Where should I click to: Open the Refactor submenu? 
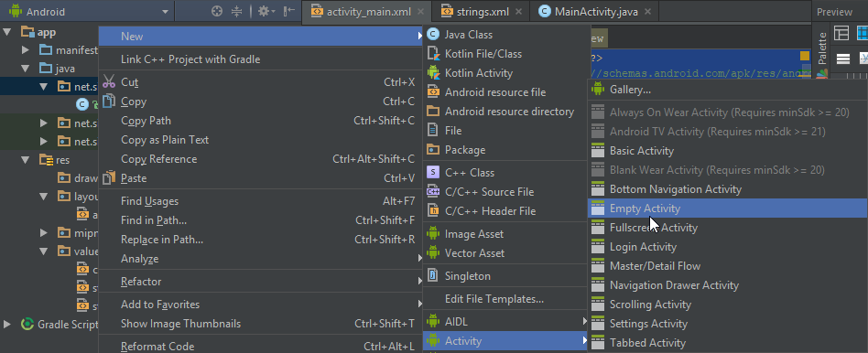click(261, 282)
